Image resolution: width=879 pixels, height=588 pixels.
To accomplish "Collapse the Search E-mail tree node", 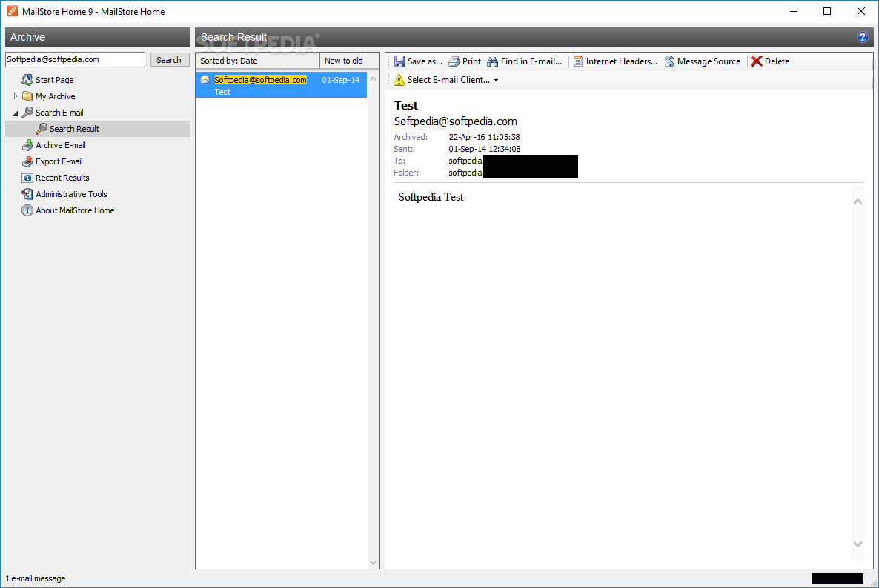I will point(16,113).
